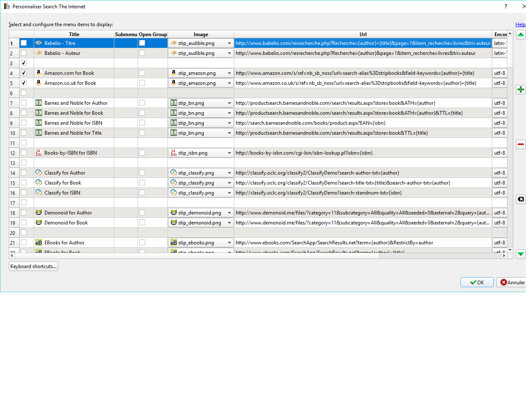Open the Keyboard shortcuts... dialog
The width and height of the screenshot is (532, 399).
33,266
